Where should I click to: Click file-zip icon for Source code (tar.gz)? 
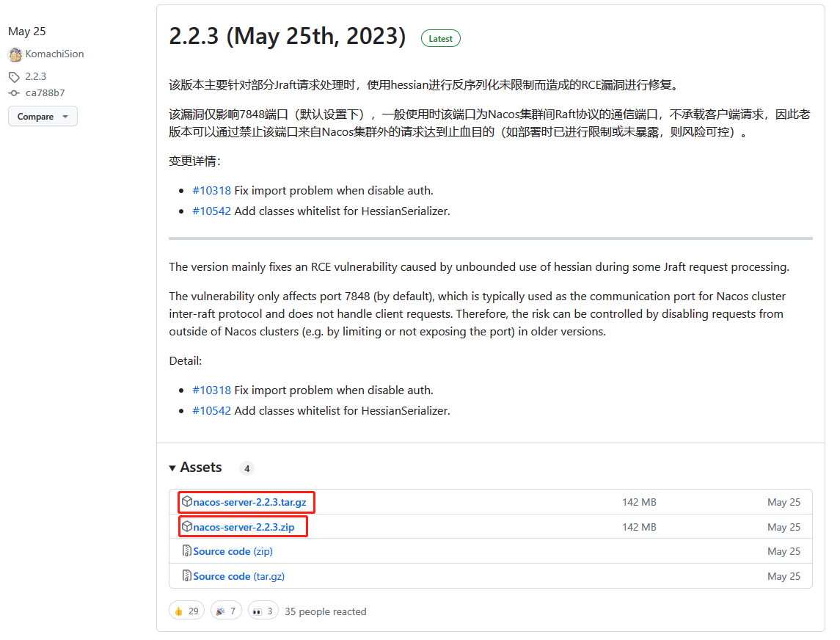(187, 575)
